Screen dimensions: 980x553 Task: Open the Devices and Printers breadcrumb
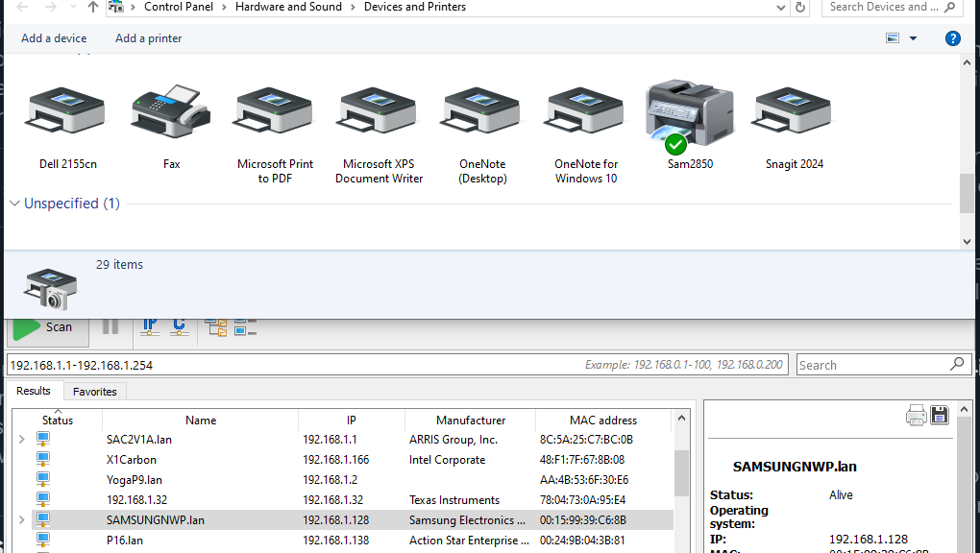click(x=415, y=7)
